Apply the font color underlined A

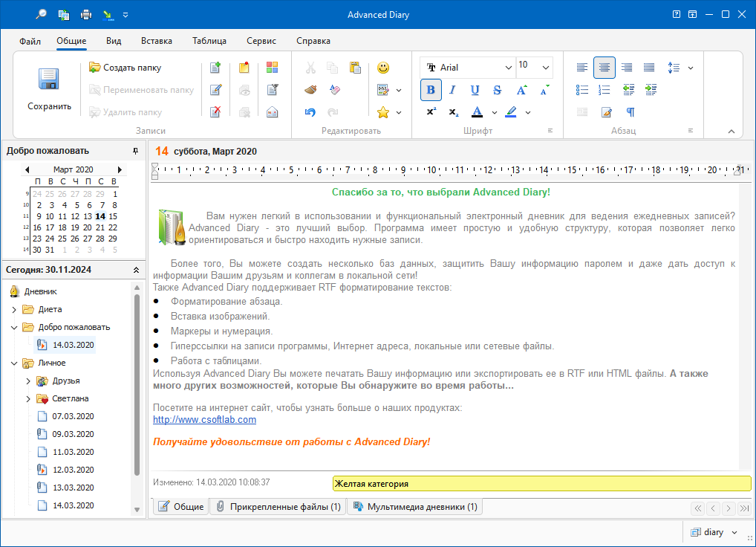(x=477, y=112)
